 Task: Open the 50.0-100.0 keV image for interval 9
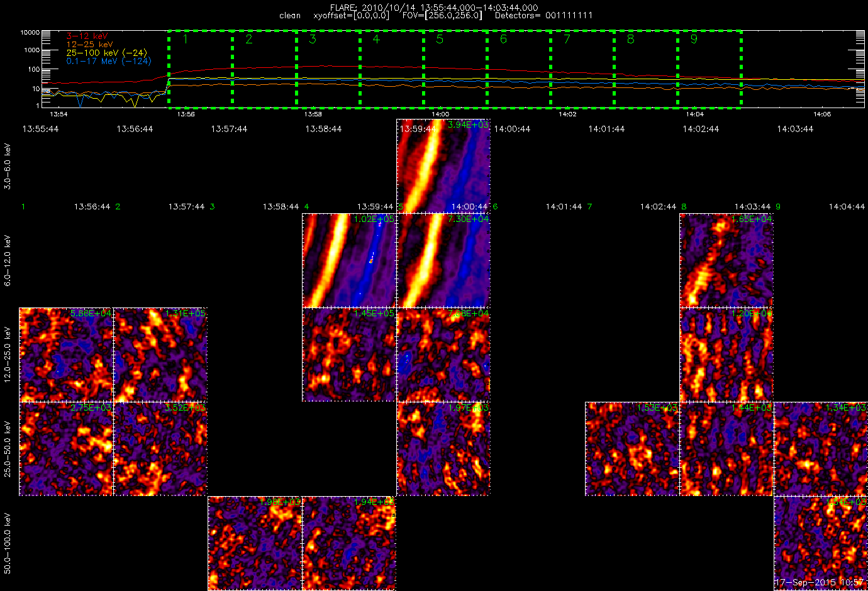click(x=821, y=543)
